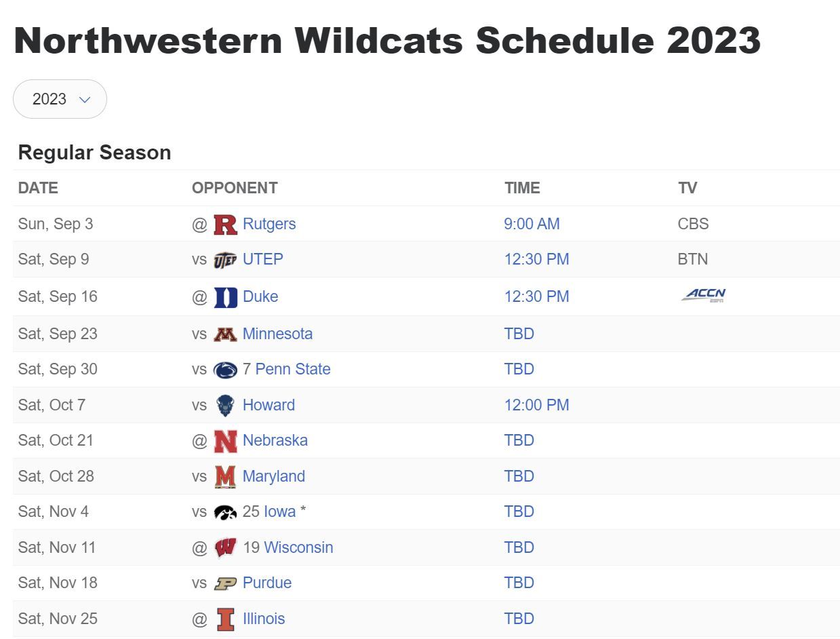Image resolution: width=840 pixels, height=639 pixels.
Task: Open the Purdue team link
Action: click(x=267, y=583)
